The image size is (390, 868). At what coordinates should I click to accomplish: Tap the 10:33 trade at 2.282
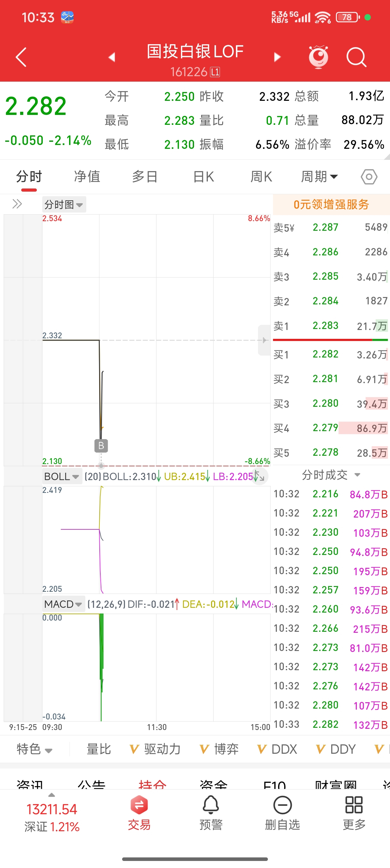point(331,724)
